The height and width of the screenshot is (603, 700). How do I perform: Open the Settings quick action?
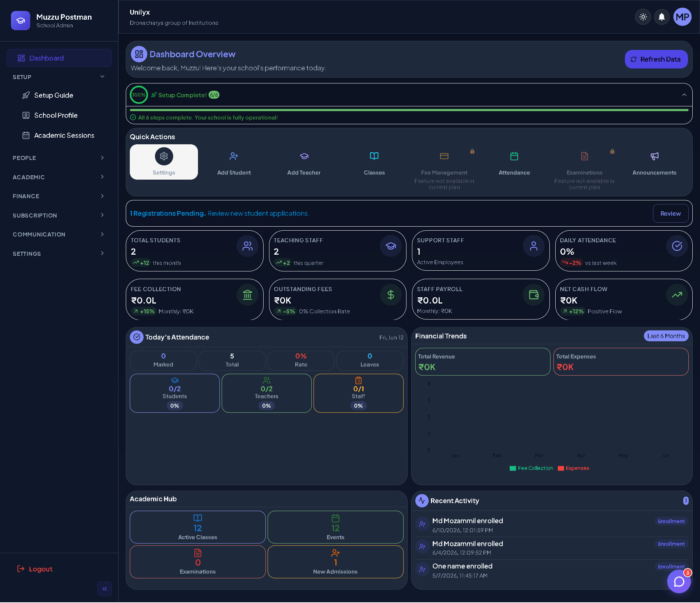coord(164,162)
